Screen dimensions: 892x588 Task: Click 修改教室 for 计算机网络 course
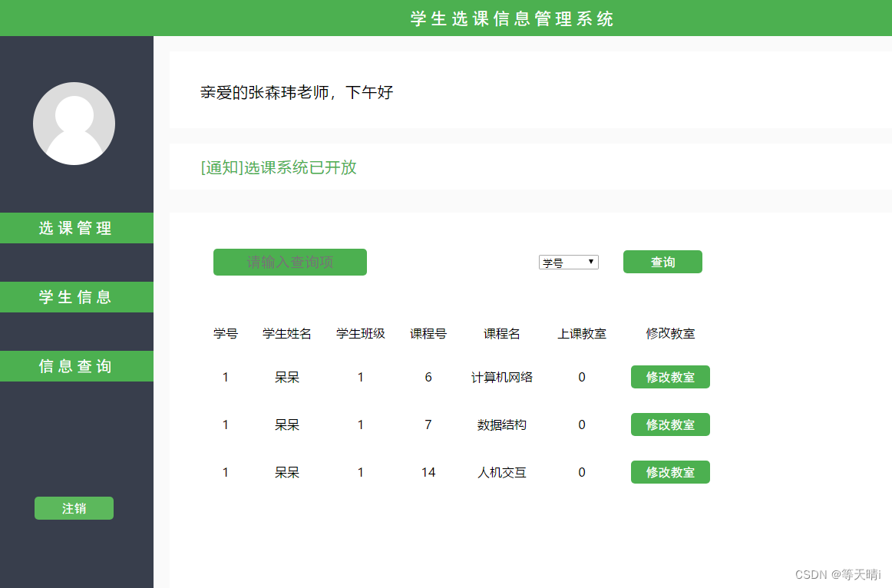669,377
